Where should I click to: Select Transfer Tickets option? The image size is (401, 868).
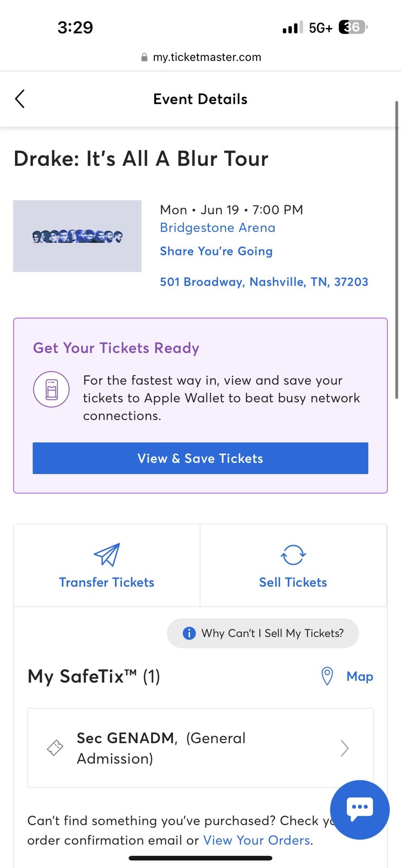click(107, 566)
